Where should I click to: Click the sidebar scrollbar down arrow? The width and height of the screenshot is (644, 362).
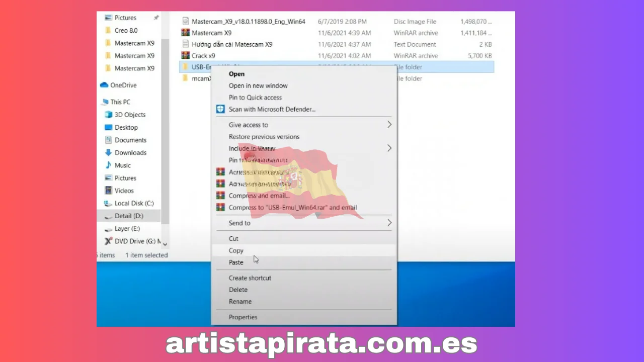pos(165,244)
